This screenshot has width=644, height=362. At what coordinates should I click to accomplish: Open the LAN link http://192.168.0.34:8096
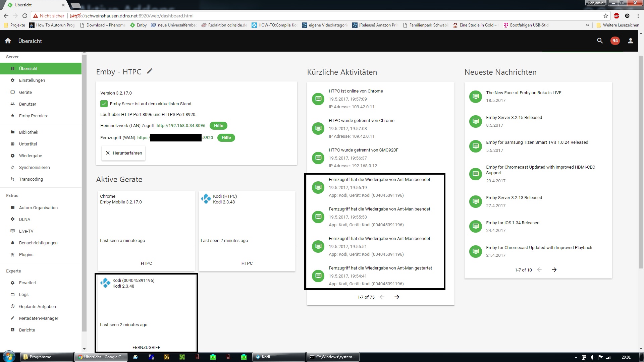point(181,126)
